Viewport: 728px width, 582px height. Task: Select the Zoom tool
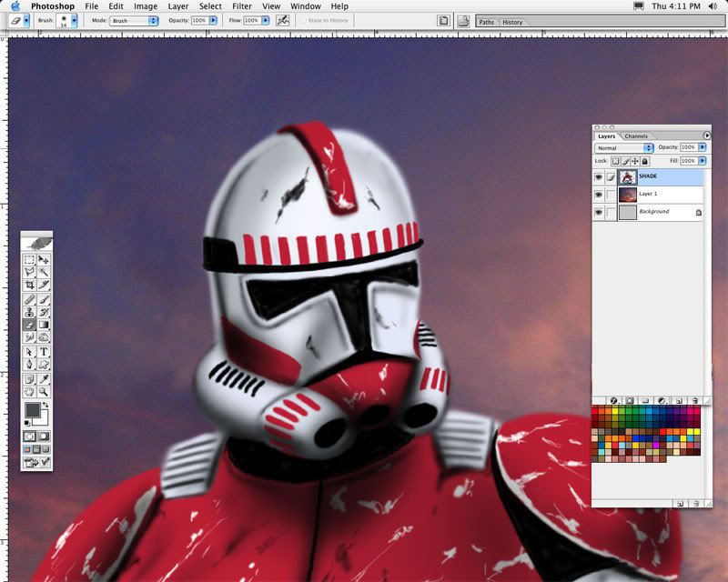44,392
